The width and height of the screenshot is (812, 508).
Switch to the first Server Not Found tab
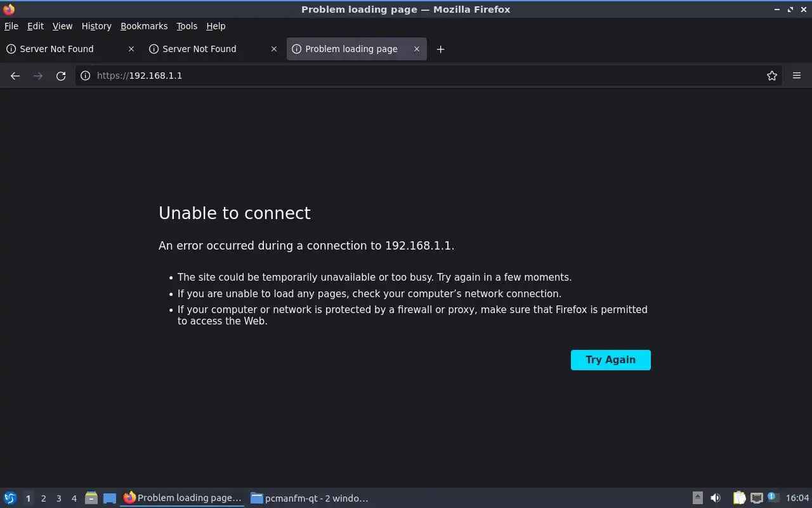point(70,49)
